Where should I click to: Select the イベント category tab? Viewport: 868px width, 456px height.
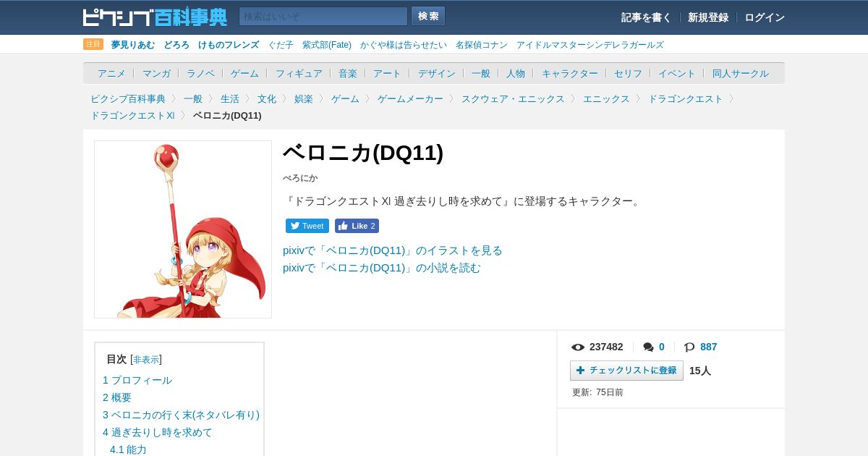[x=677, y=73]
